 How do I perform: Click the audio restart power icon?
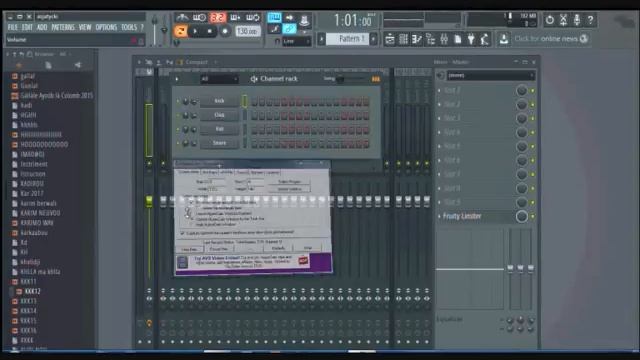pyautogui.click(x=549, y=20)
